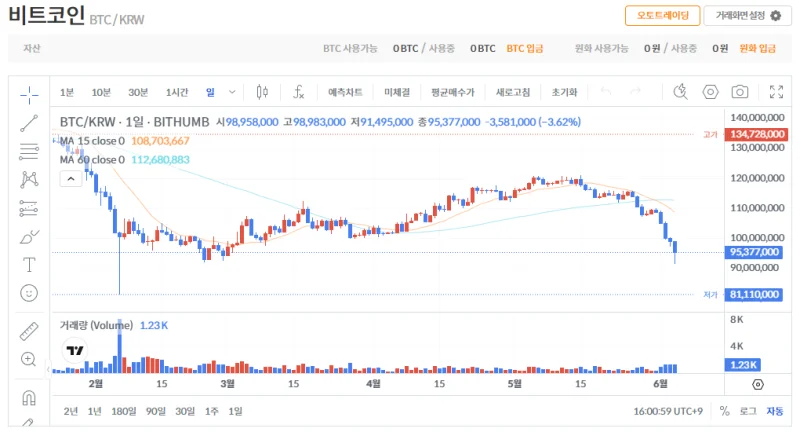Click the 거래량 (Volume) indicator legend
Image resolution: width=800 pixels, height=432 pixels.
[x=114, y=325]
